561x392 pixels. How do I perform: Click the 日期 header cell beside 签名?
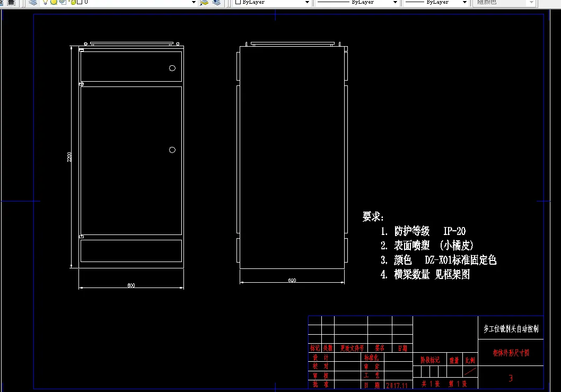[402, 348]
